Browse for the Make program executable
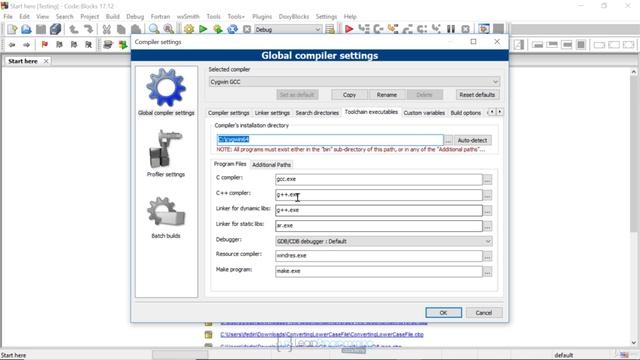Image resolution: width=640 pixels, height=360 pixels. pos(487,271)
